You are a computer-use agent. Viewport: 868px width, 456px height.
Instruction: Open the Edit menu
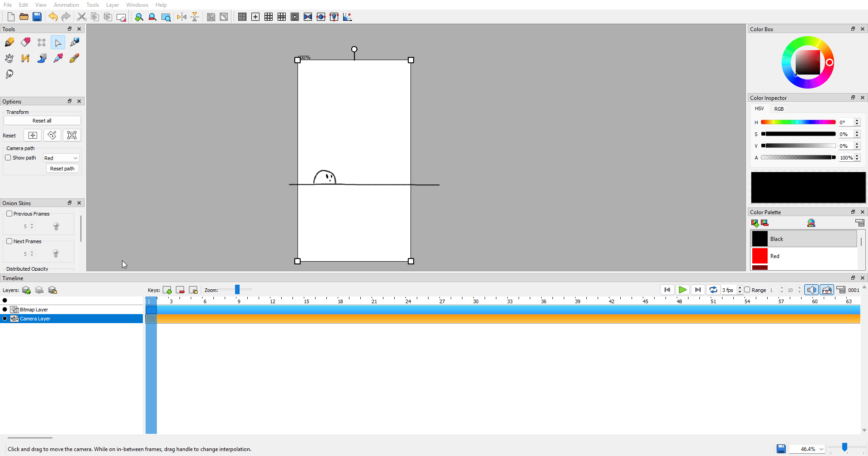(x=24, y=5)
